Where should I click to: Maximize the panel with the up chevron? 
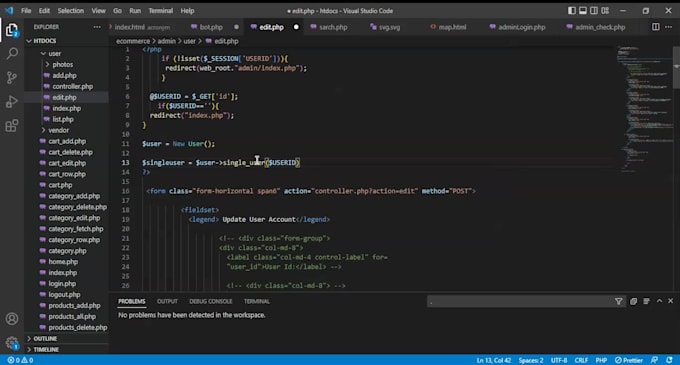(x=660, y=301)
